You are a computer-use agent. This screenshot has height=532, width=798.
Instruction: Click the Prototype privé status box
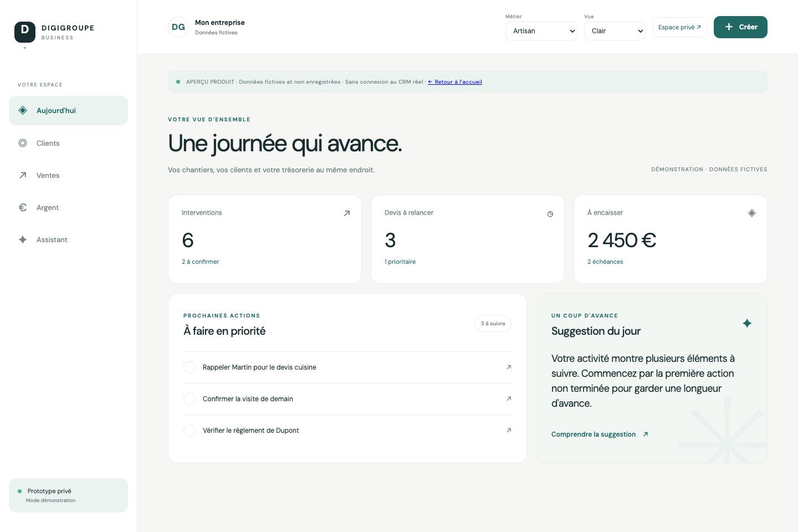point(68,495)
